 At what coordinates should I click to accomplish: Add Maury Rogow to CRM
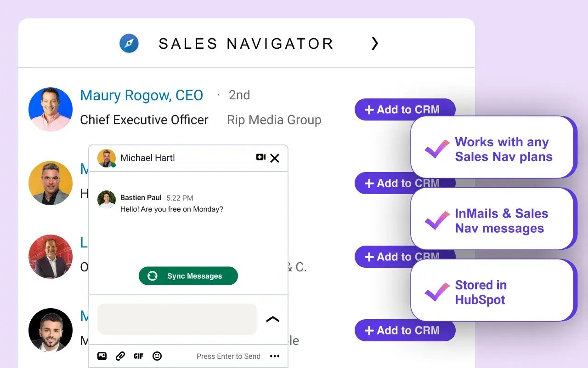(405, 109)
